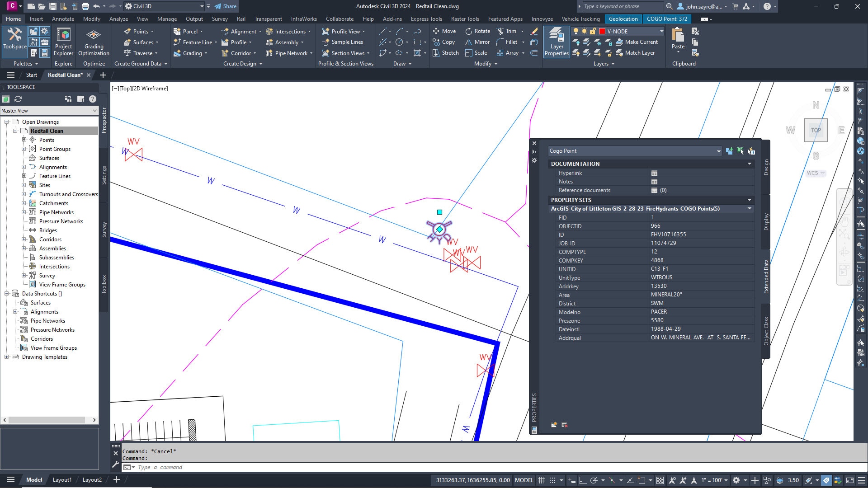Expand the Points dropdown in ribbon
Image resolution: width=868 pixels, height=488 pixels.
tap(138, 31)
